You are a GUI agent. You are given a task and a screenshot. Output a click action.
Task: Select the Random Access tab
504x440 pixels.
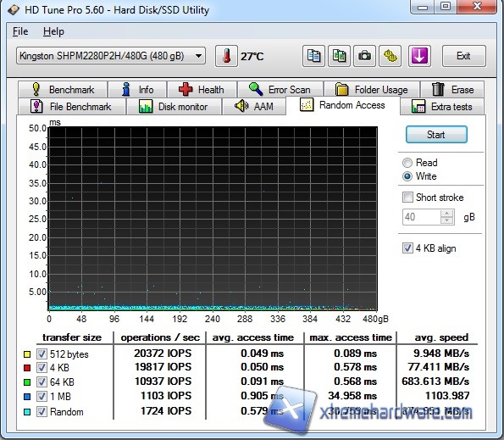point(343,105)
